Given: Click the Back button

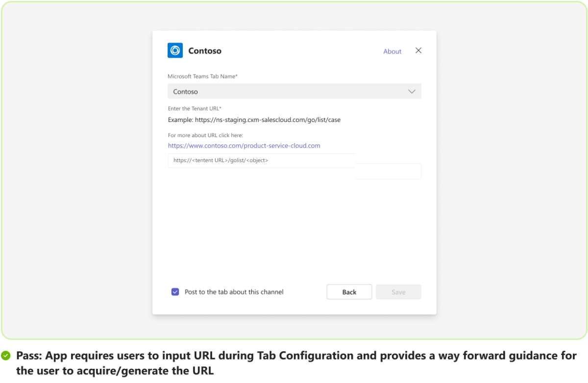Looking at the screenshot, I should pos(349,291).
